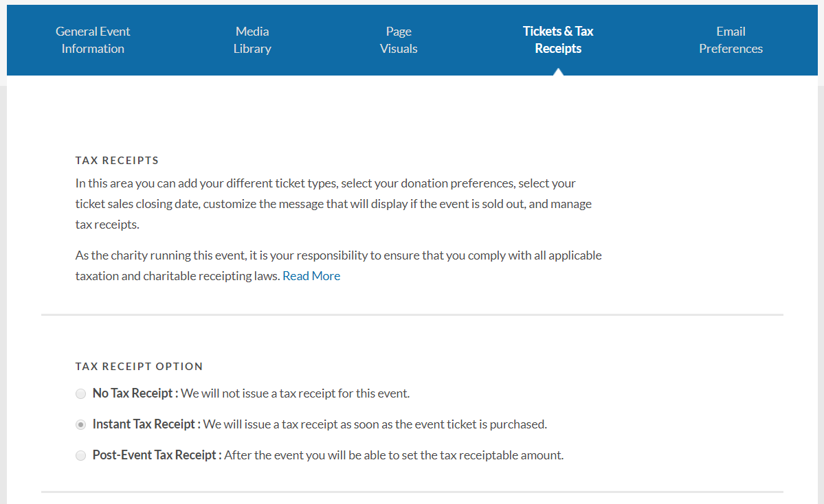Choose the Instant Tax Receipt radio button
The width and height of the screenshot is (824, 504).
(x=81, y=425)
